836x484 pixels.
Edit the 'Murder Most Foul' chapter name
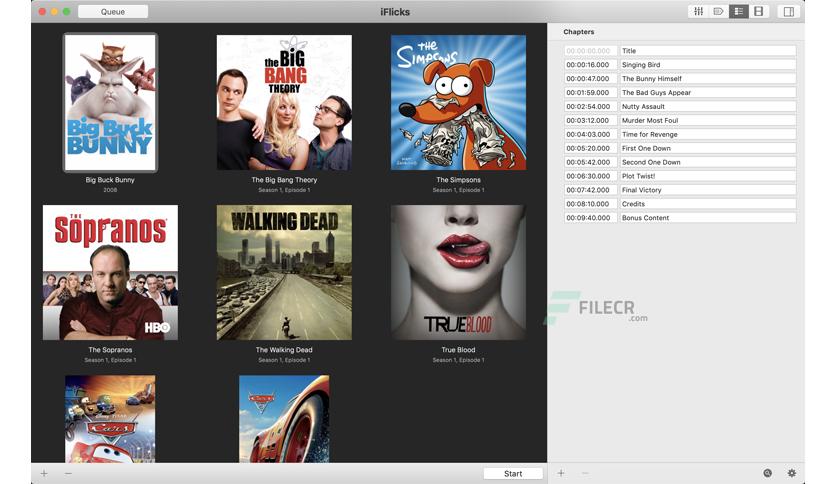point(708,120)
